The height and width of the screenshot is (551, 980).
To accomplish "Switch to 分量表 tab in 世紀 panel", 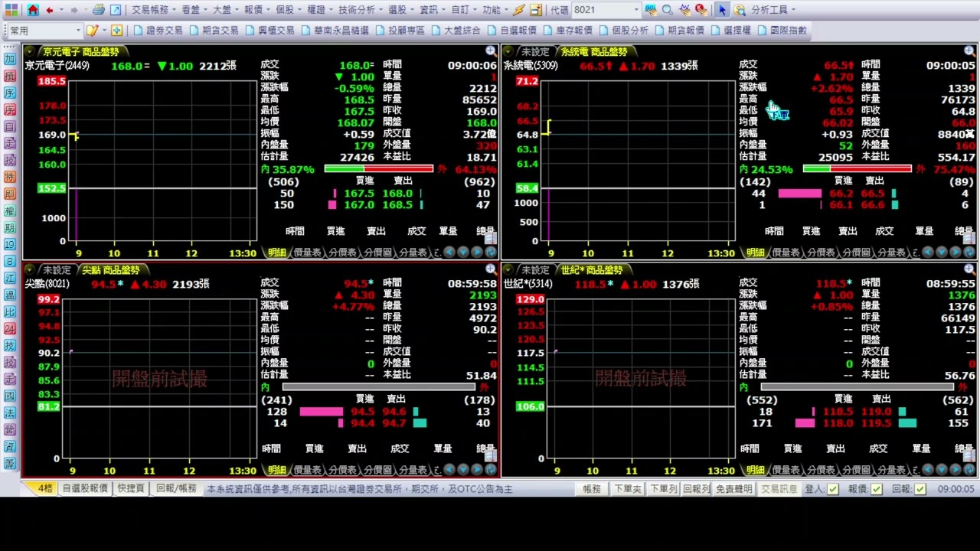I will (x=890, y=470).
